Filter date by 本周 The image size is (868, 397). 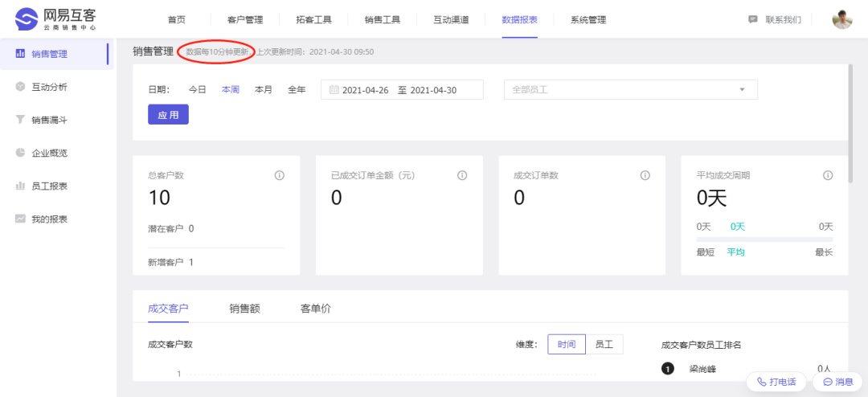tap(231, 90)
